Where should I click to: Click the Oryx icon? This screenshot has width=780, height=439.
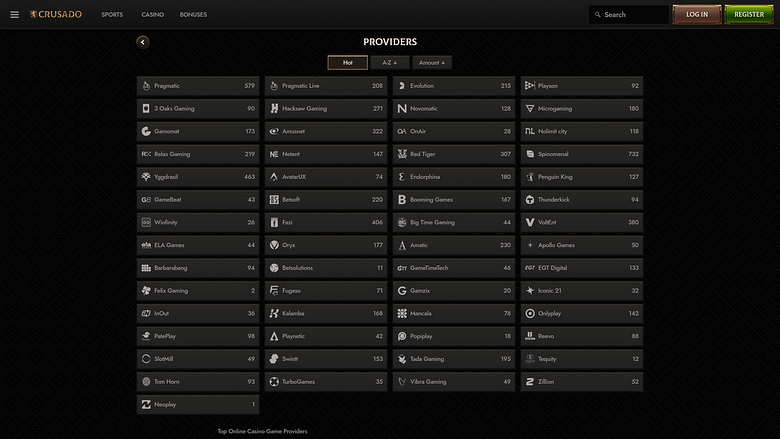point(274,245)
